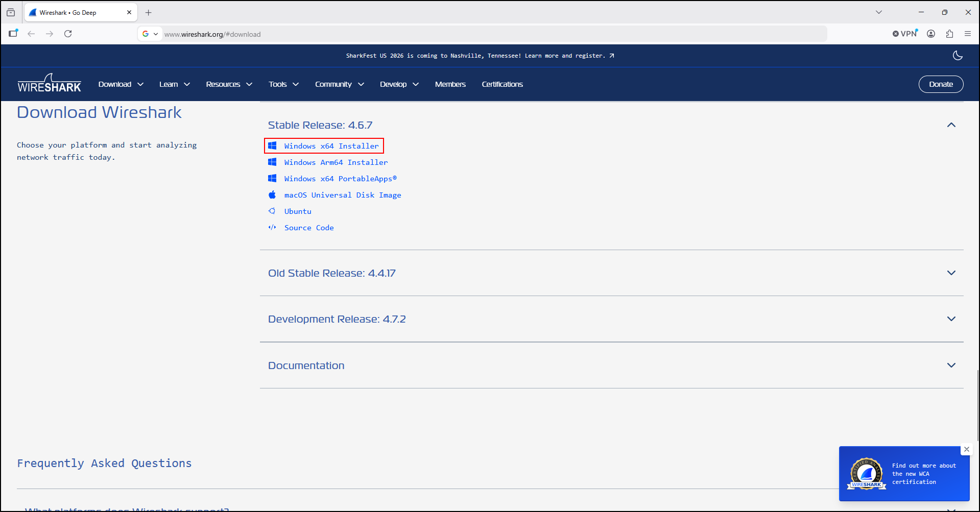Click the Windows logo beside x64 PortableApps

click(272, 179)
